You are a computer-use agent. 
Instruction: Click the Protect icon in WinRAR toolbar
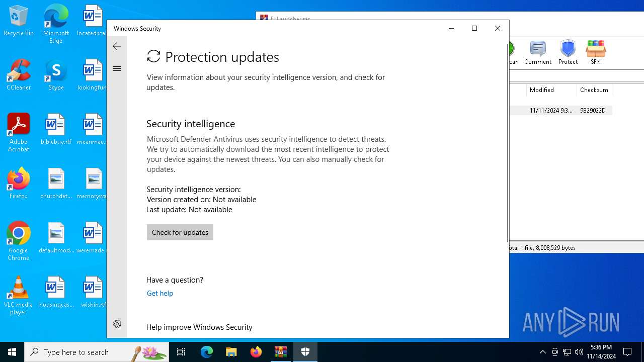(568, 53)
